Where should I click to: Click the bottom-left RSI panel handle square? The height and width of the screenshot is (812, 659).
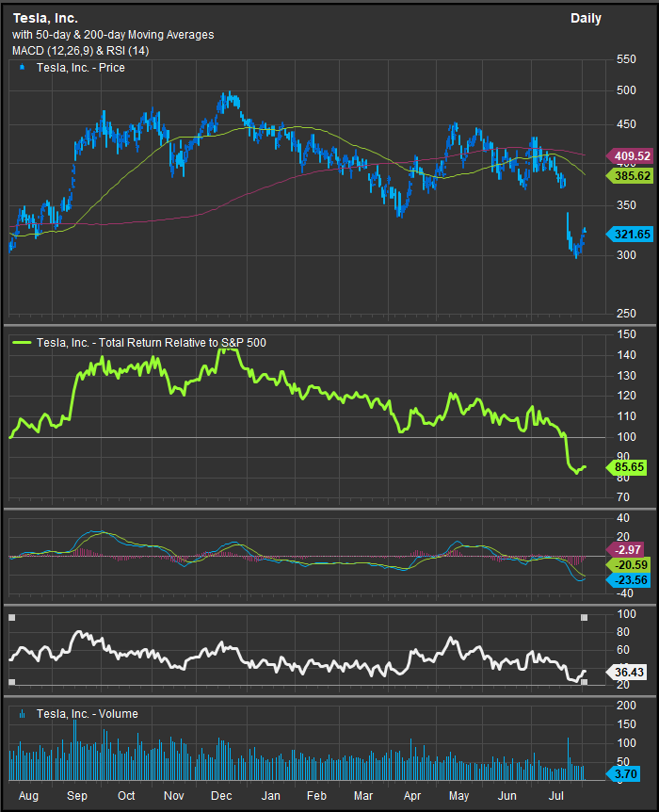pos(12,682)
